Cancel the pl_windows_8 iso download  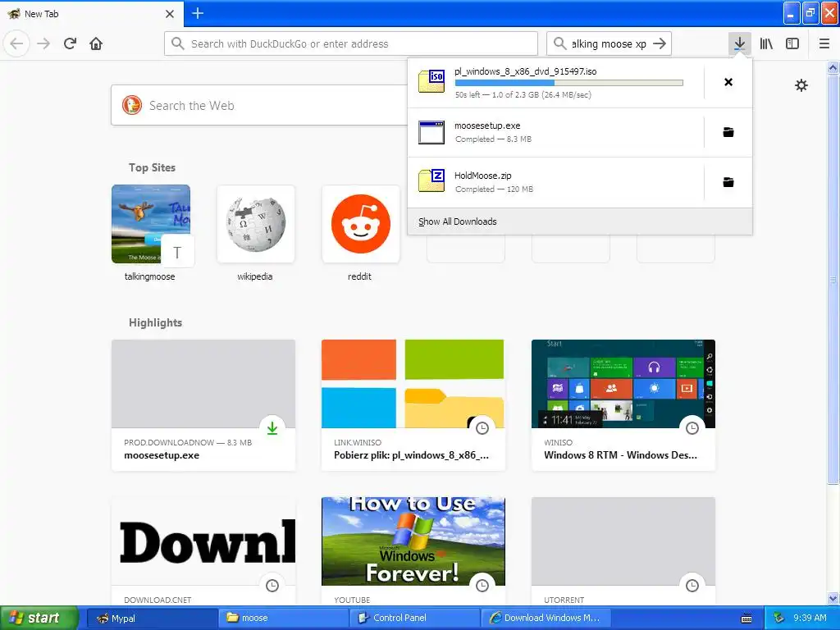pyautogui.click(x=728, y=82)
